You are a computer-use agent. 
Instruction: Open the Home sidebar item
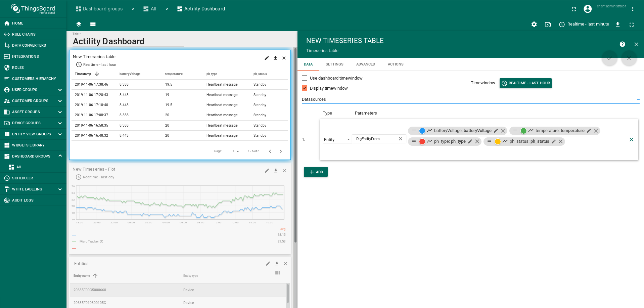point(33,23)
